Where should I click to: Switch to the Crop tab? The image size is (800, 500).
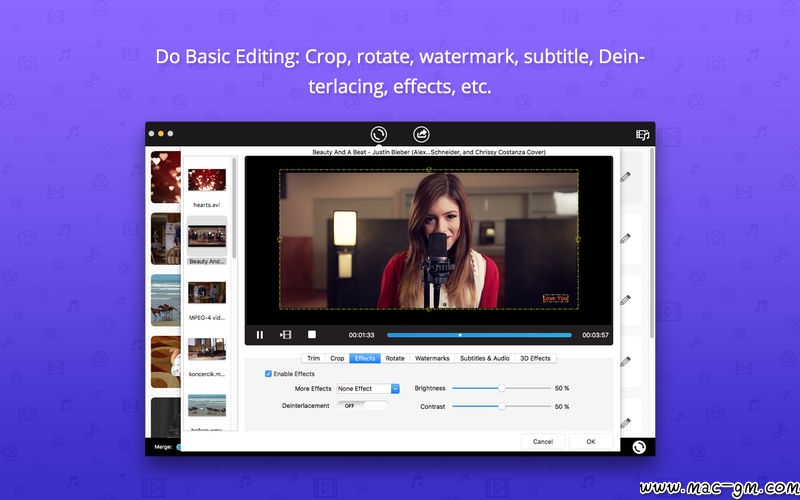click(x=337, y=358)
